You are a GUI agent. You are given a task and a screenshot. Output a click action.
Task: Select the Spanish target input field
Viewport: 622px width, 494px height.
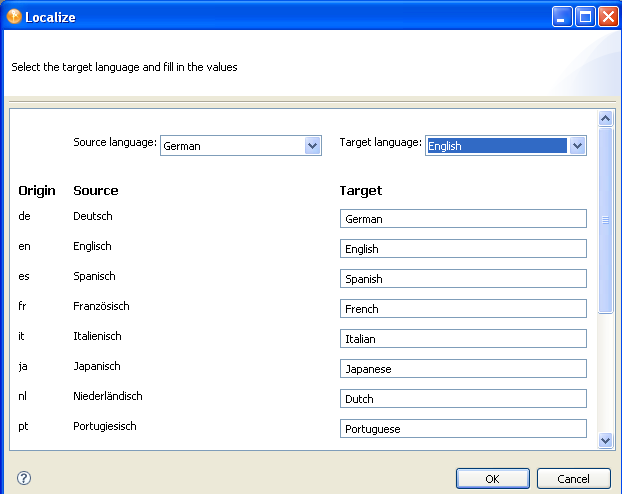coord(463,279)
